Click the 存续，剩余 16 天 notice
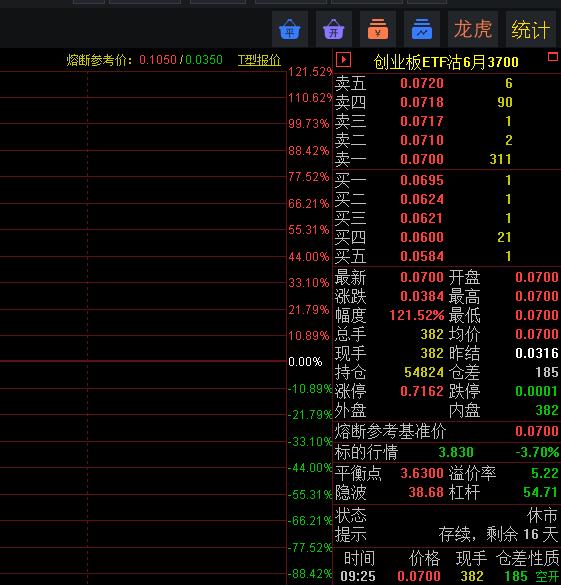Screen dimensions: 561x585 coord(498,535)
